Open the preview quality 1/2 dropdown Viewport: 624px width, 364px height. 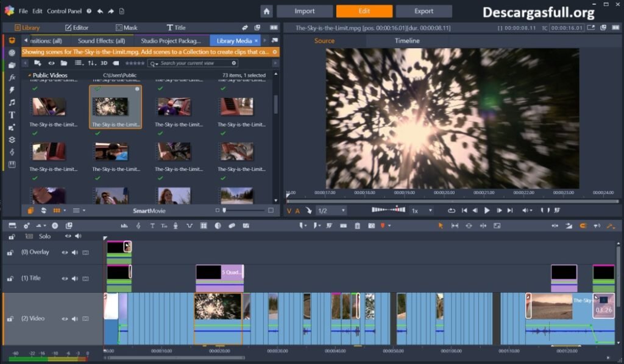331,211
